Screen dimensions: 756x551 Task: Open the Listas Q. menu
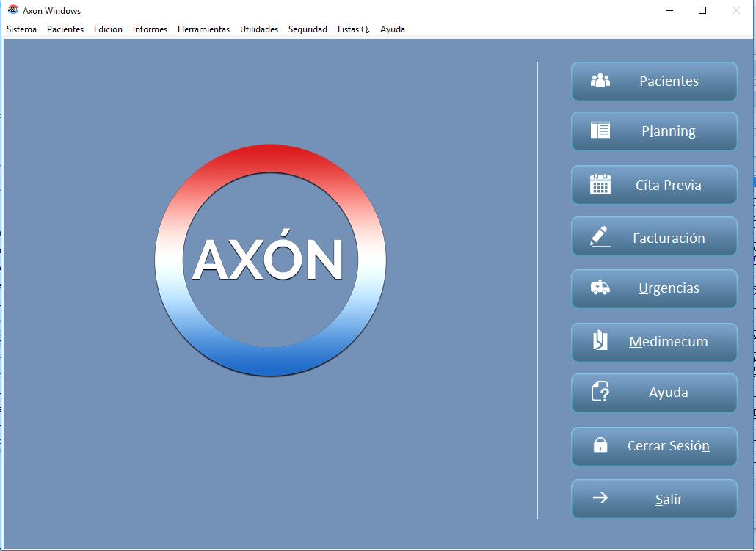[353, 29]
